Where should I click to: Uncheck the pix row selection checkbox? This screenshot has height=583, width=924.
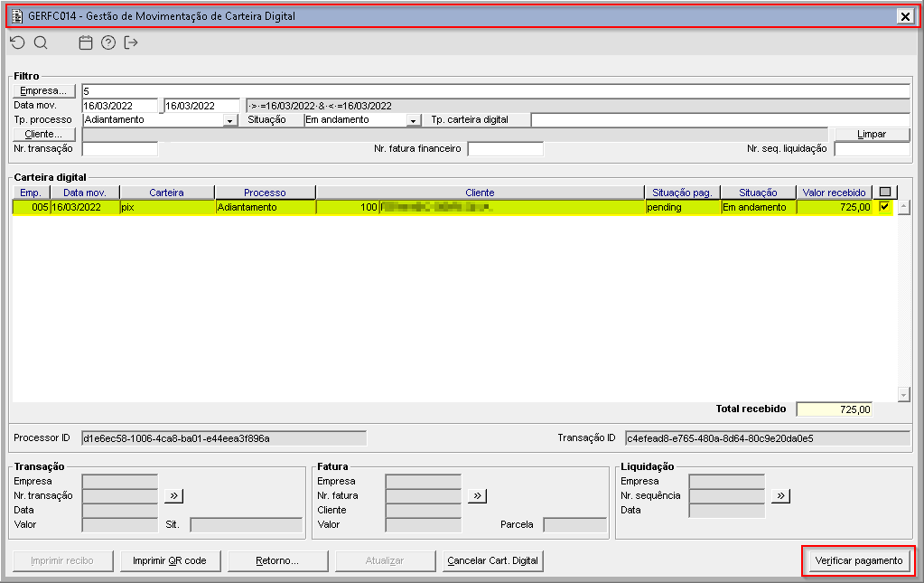(884, 207)
